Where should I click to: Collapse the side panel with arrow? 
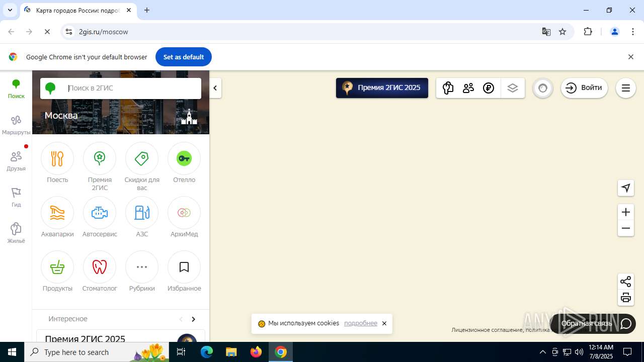coord(215,88)
